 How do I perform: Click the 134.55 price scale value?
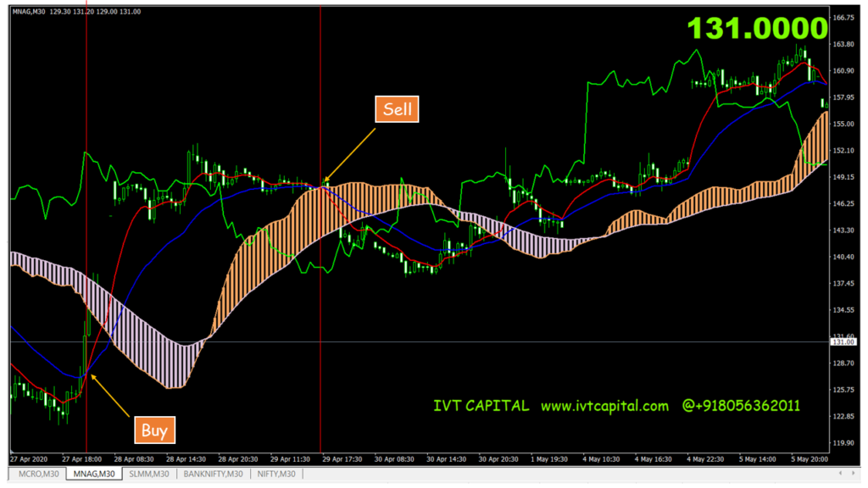click(843, 310)
